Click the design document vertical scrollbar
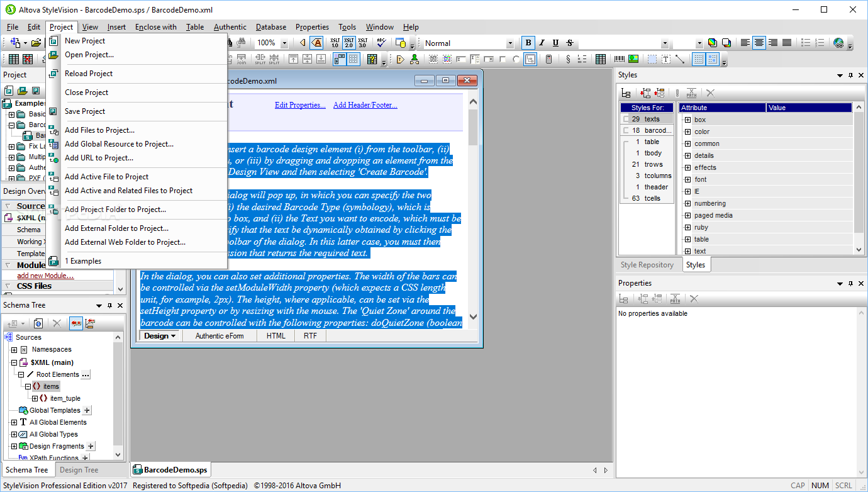Image resolution: width=868 pixels, height=492 pixels. click(x=473, y=208)
